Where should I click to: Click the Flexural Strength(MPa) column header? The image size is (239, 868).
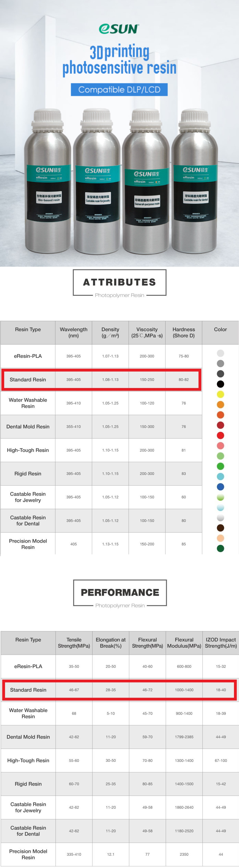147,643
